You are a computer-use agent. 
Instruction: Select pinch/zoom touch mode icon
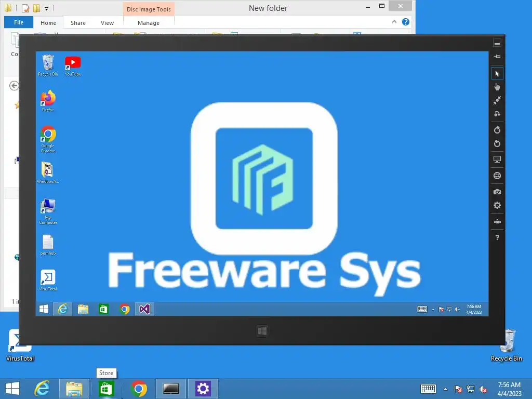(497, 100)
